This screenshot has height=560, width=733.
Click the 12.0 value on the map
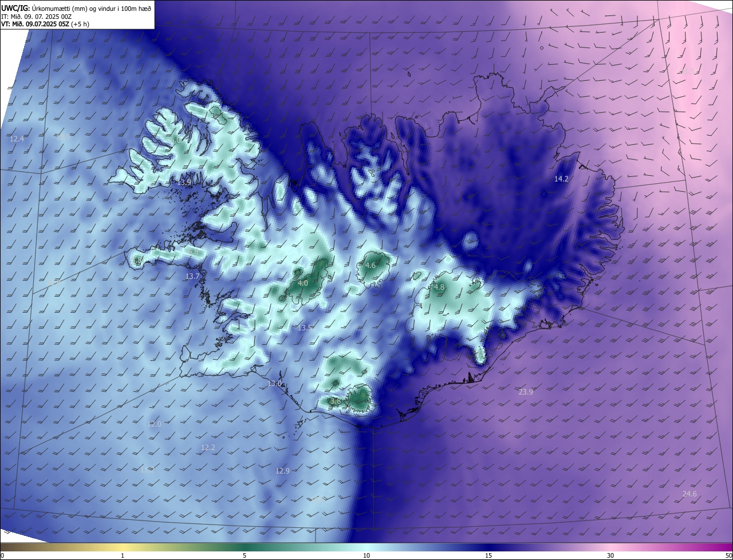point(155,424)
